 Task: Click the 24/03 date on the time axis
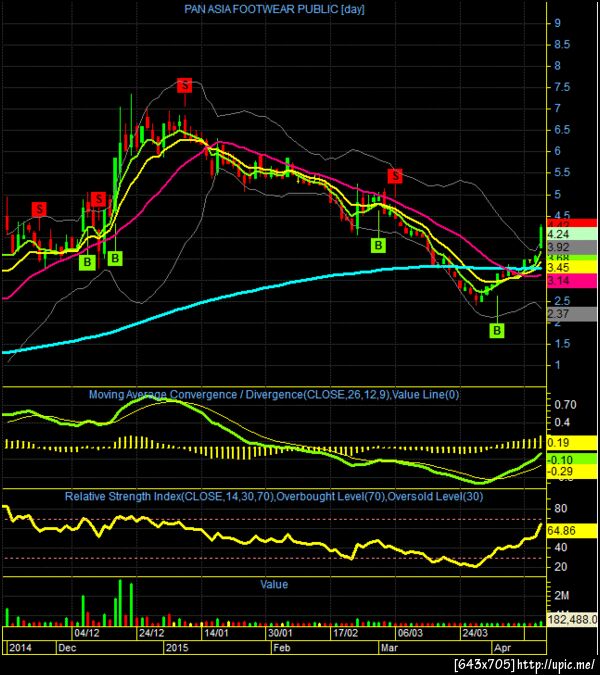[474, 633]
